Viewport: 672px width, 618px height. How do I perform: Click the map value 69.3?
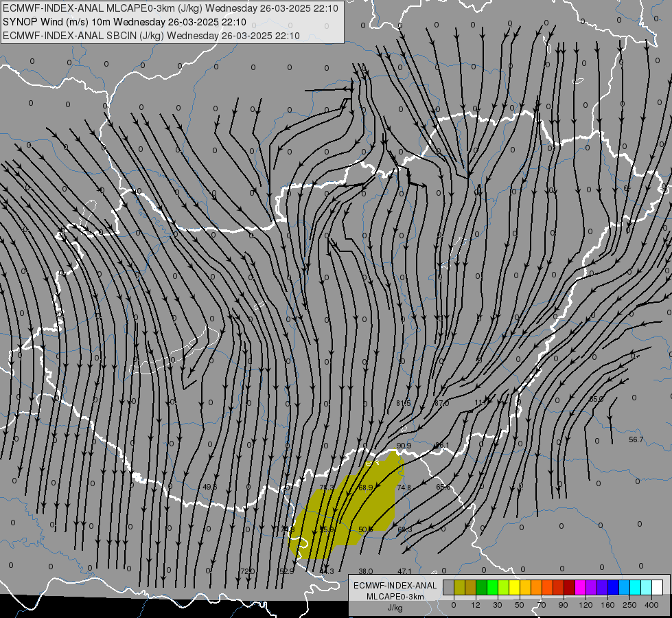point(404,529)
